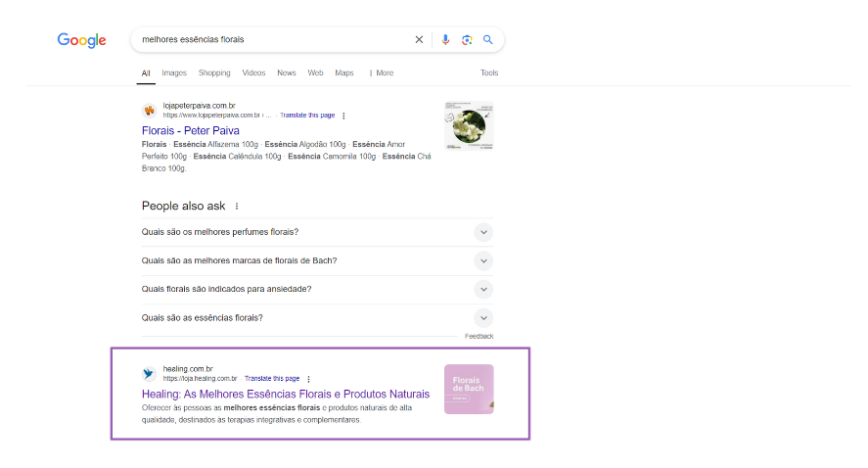Switch to the Web tab

315,72
